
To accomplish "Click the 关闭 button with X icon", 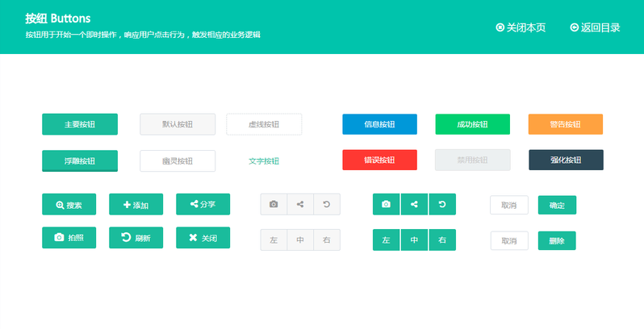I will [203, 238].
